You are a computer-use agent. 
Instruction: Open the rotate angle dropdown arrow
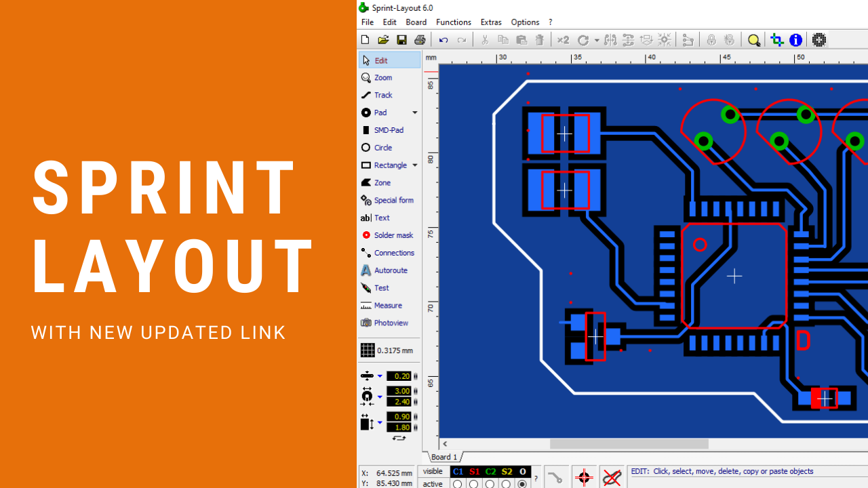tap(597, 40)
